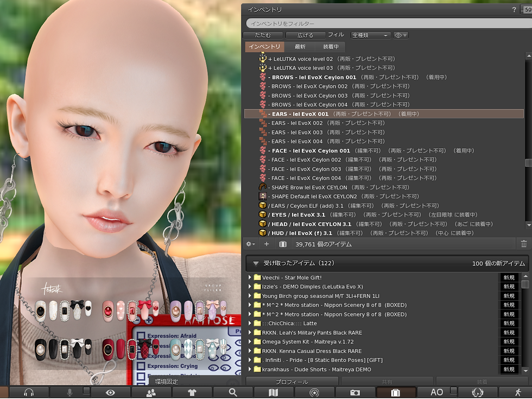The width and height of the screenshot is (532, 399).
Task: Click the new inventory window icon beside the plus
Action: [x=283, y=244]
